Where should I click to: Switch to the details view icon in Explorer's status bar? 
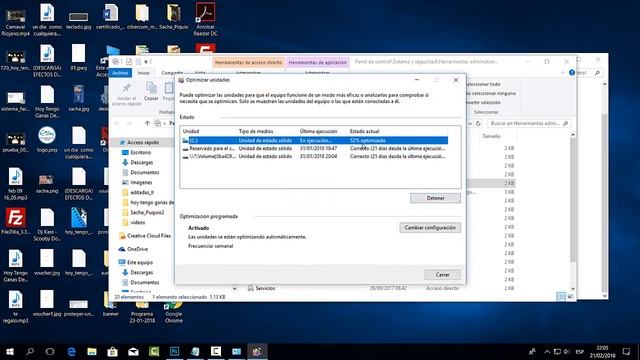[561, 296]
